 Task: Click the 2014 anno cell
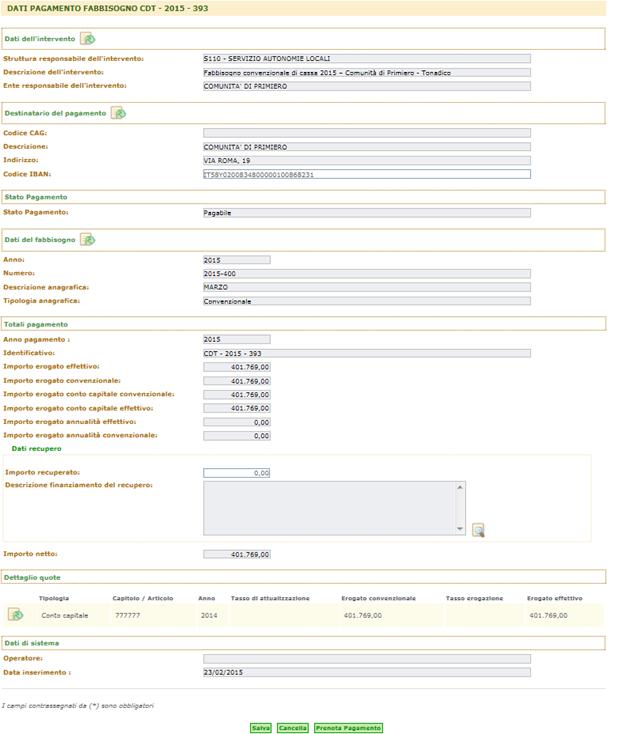tap(209, 616)
